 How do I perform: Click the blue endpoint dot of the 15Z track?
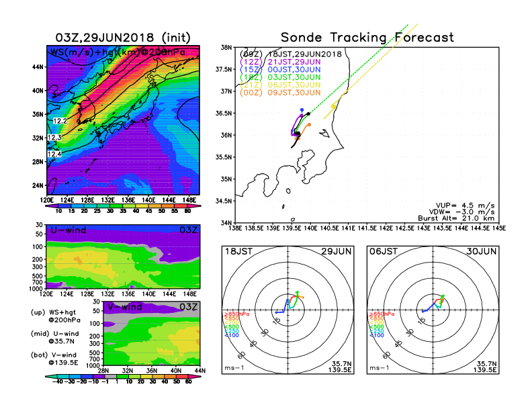click(x=302, y=110)
